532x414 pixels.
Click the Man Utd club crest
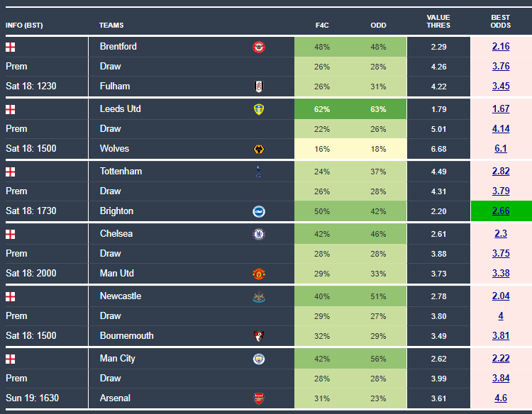point(259,274)
